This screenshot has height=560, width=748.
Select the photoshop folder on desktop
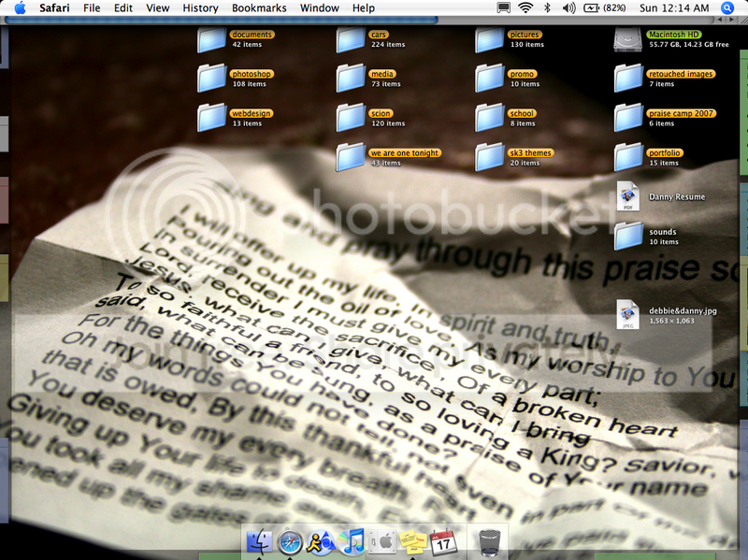point(212,78)
